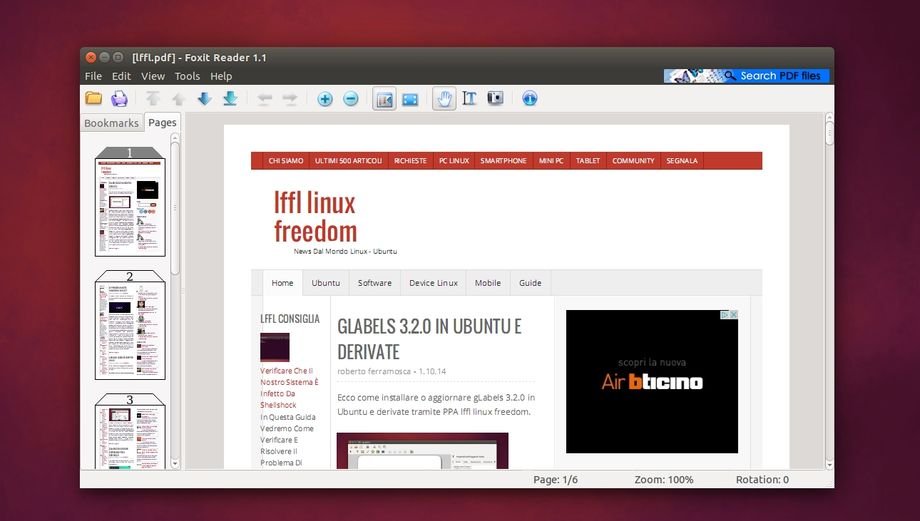
Task: Click the document vertical scrollbar down arrow
Action: click(x=828, y=463)
